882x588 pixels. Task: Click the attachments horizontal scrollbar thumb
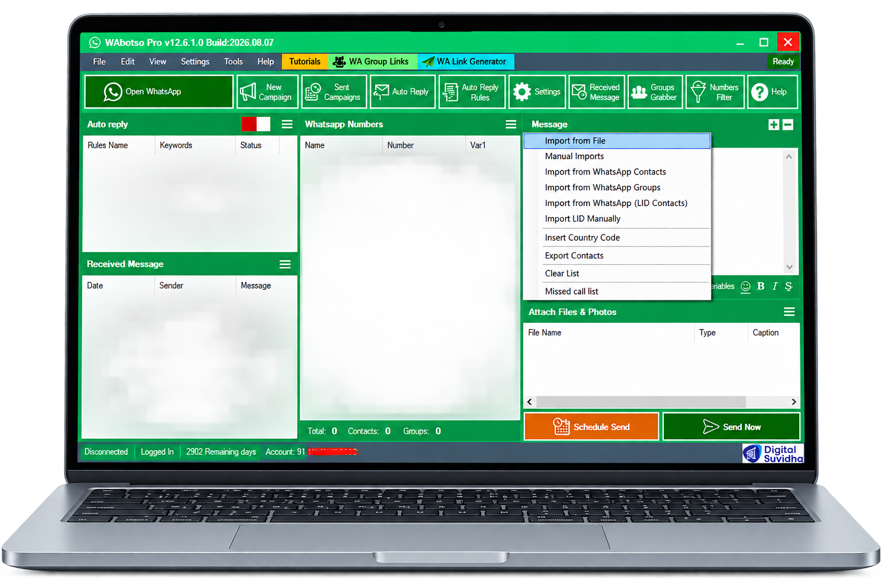[641, 402]
